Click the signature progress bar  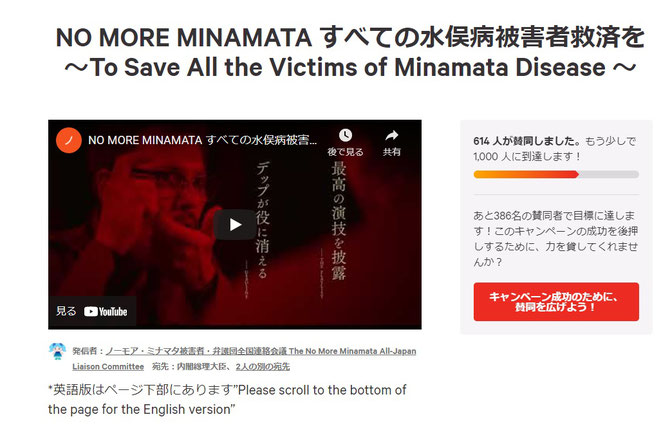click(x=556, y=174)
